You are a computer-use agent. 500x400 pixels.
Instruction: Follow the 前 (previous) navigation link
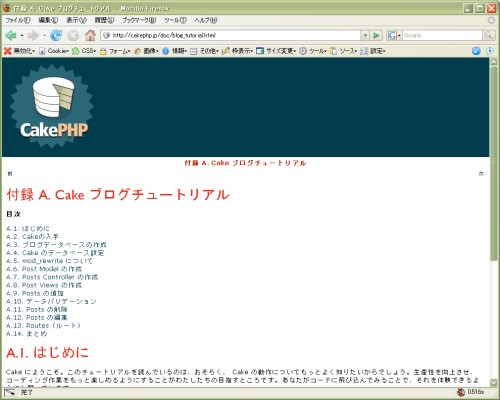coord(10,174)
